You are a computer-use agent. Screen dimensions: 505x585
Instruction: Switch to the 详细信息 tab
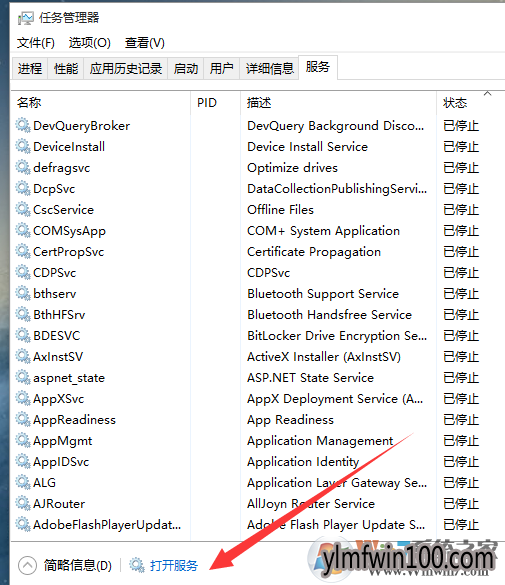[x=269, y=69]
